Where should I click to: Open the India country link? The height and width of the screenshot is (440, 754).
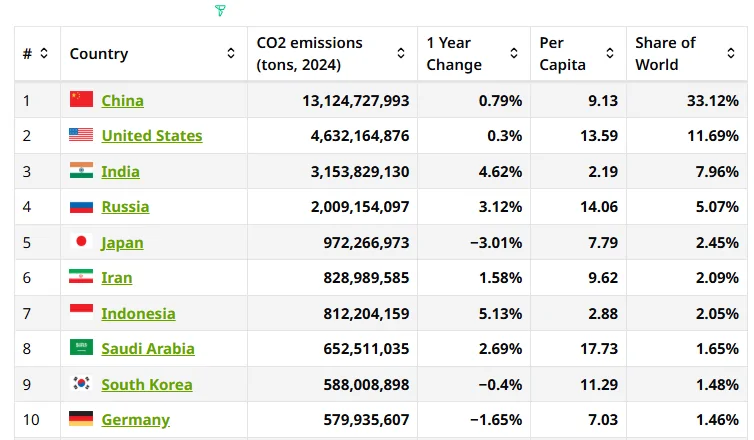pyautogui.click(x=120, y=172)
